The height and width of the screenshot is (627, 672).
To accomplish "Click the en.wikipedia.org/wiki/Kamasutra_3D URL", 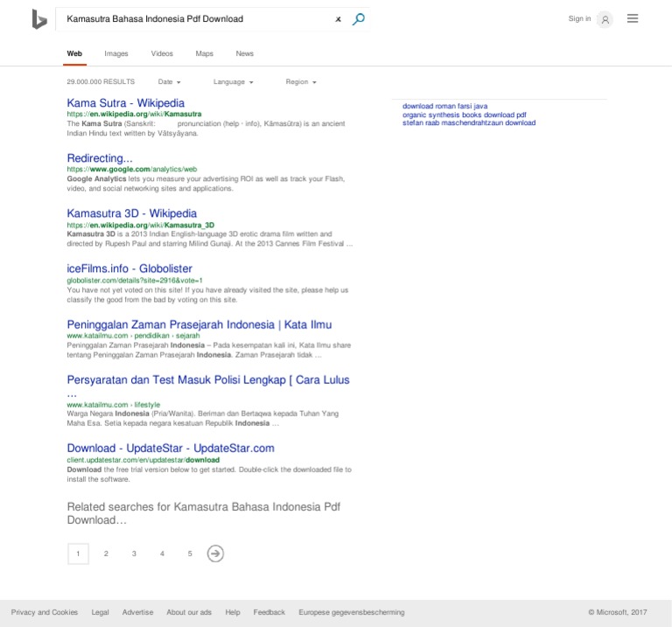I will (x=141, y=226).
